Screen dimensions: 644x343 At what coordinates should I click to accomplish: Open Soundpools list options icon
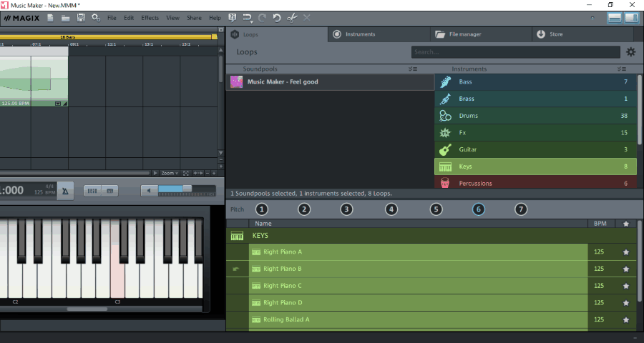413,69
